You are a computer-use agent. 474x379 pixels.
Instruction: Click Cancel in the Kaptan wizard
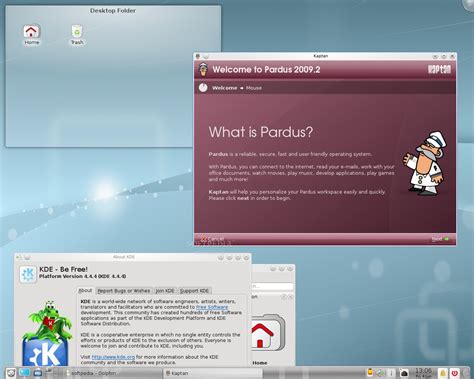point(212,239)
